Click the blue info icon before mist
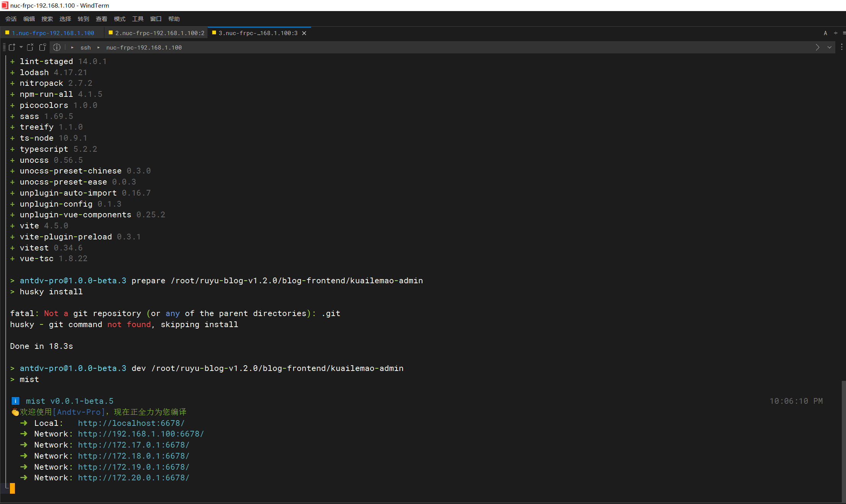 point(15,401)
